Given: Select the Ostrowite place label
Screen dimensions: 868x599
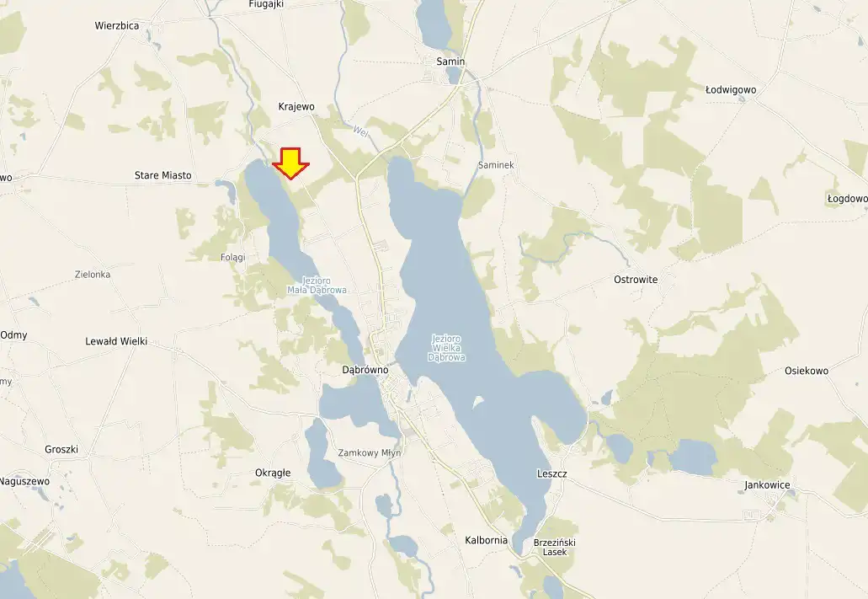Looking at the screenshot, I should click(636, 279).
